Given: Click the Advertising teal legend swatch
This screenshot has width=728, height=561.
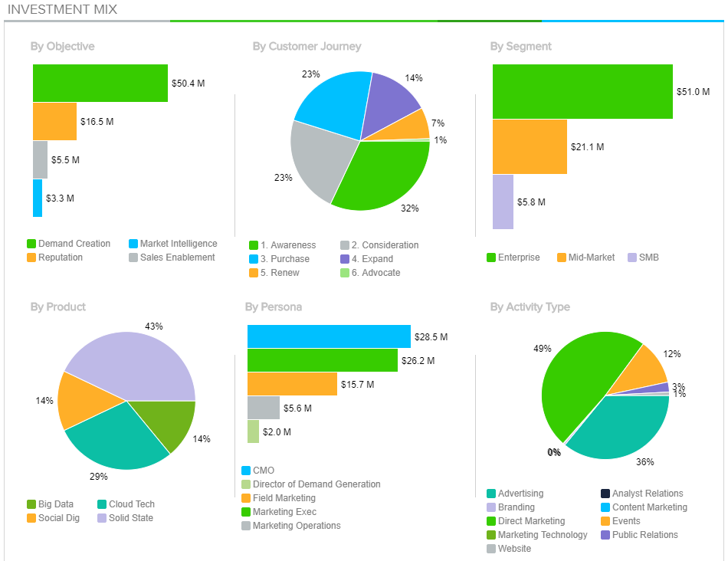Looking at the screenshot, I should pos(491,494).
